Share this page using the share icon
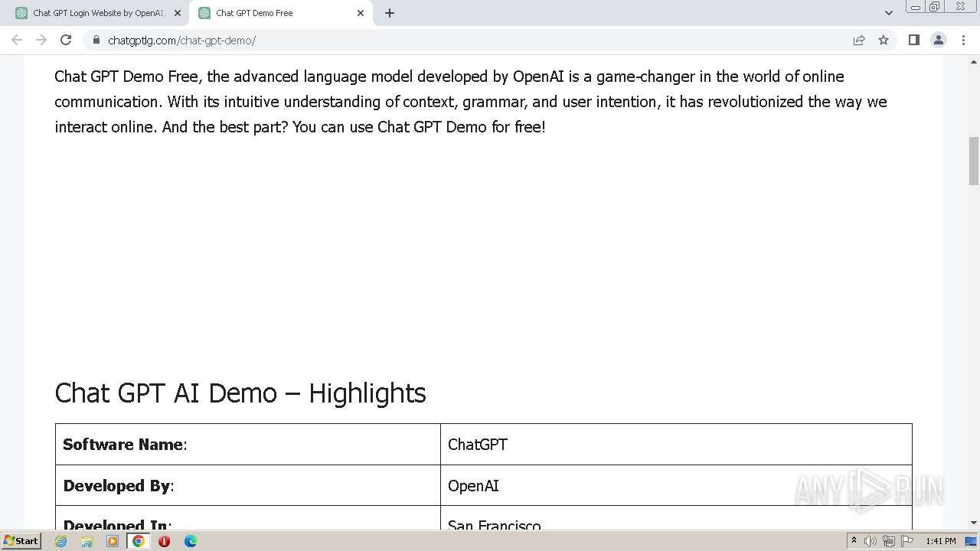This screenshot has height=551, width=980. [x=859, y=40]
